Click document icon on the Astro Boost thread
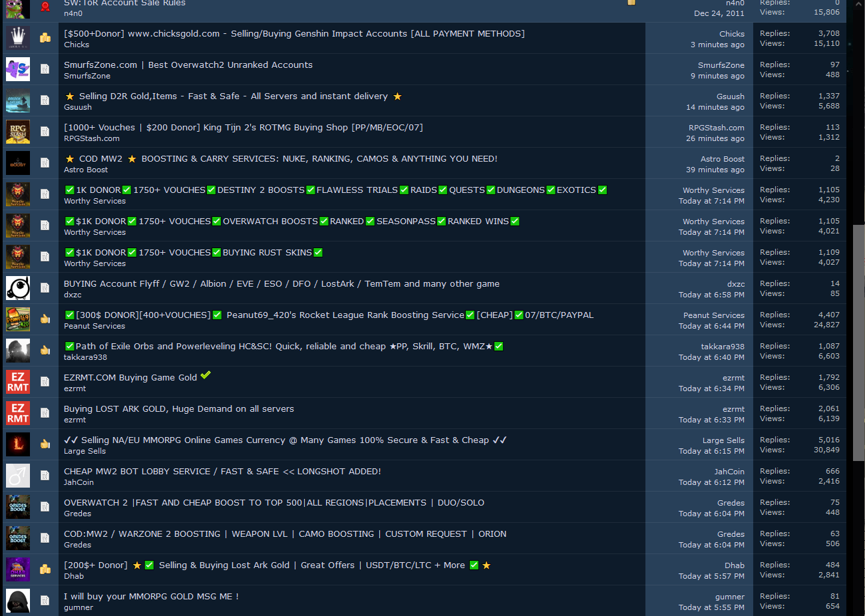This screenshot has height=616, width=865. [x=45, y=163]
